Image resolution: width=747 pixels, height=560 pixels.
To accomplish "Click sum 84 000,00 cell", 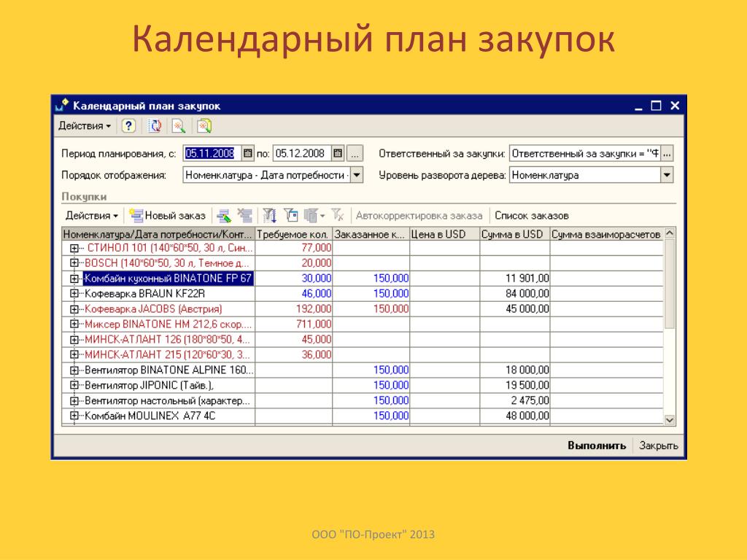I will [514, 293].
